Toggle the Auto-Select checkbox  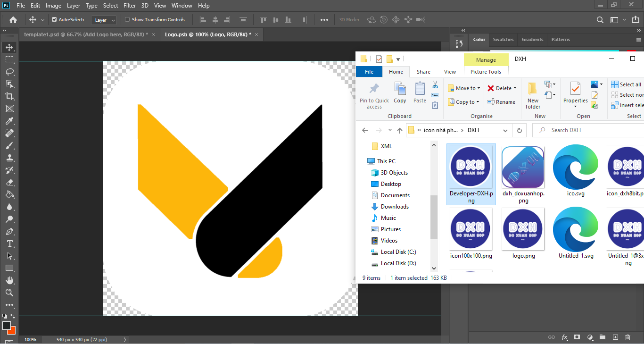(54, 20)
